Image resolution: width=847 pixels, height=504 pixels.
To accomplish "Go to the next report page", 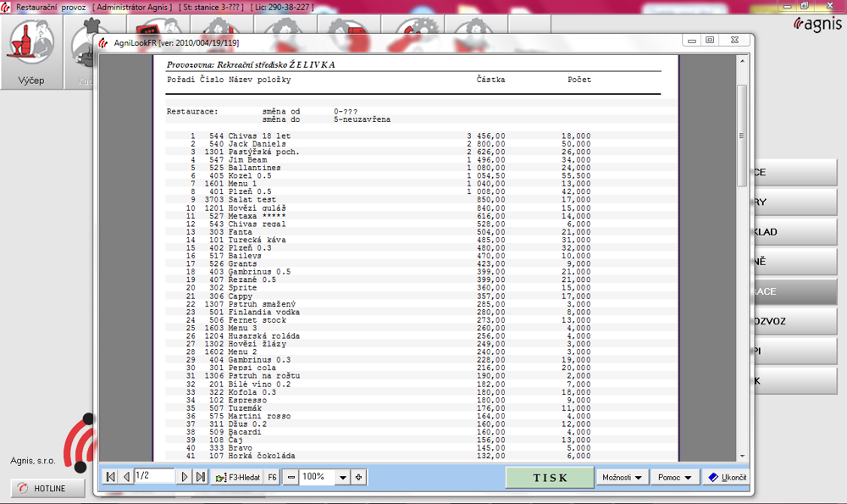I will coord(185,477).
